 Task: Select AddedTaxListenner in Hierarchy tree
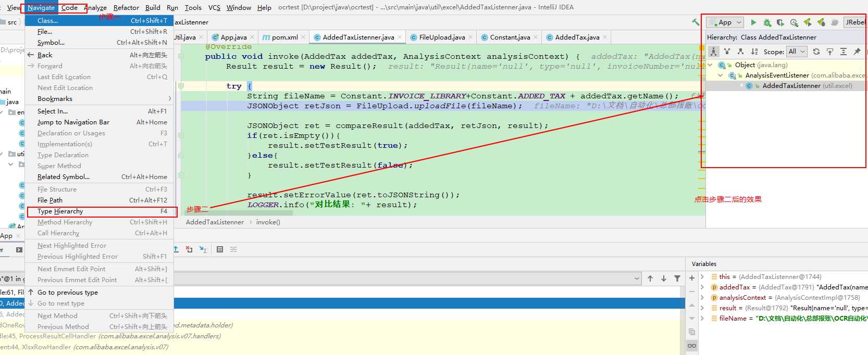[791, 86]
